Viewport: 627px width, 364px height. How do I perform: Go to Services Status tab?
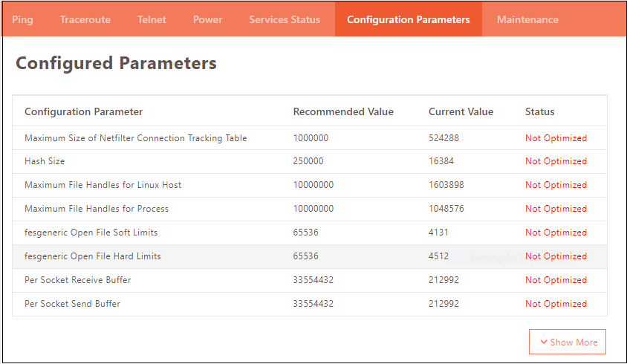click(x=285, y=19)
